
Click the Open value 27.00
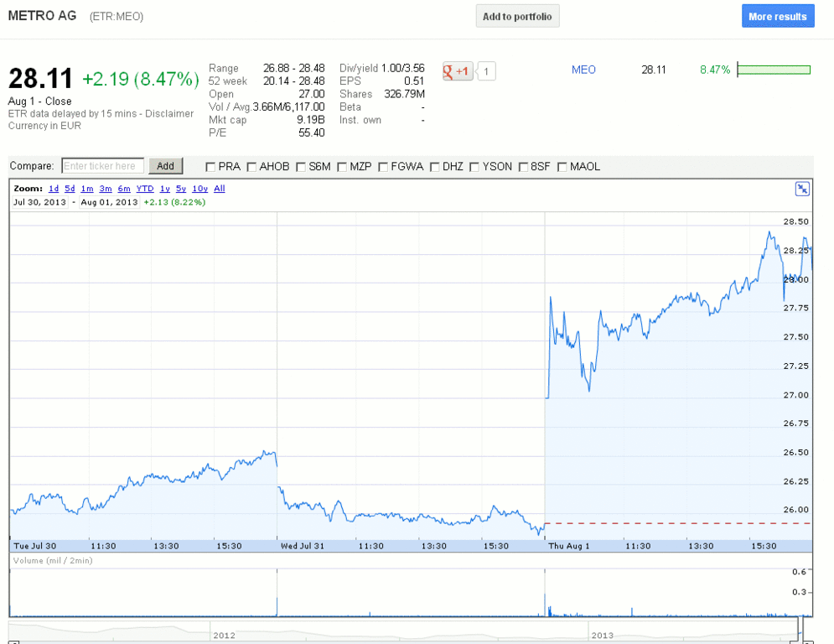[311, 94]
